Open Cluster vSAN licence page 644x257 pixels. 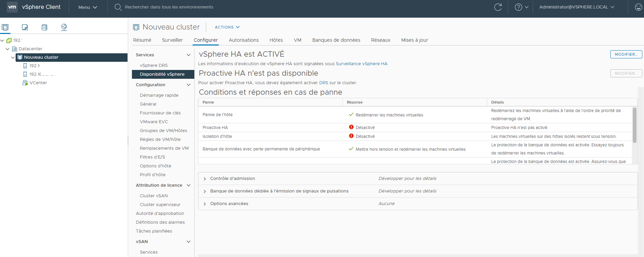coord(154,196)
